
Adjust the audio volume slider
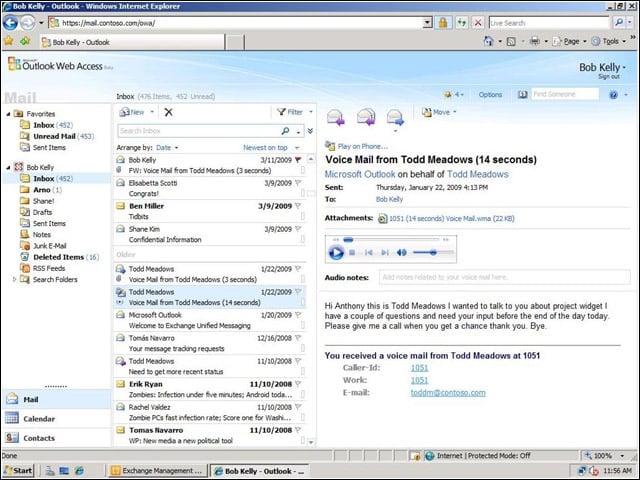[x=433, y=253]
